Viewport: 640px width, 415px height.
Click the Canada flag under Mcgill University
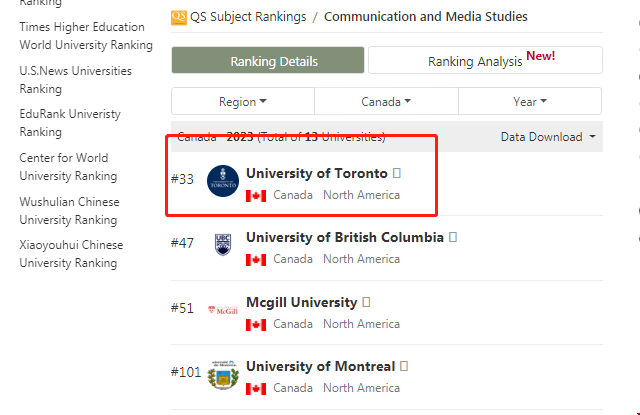(x=256, y=324)
